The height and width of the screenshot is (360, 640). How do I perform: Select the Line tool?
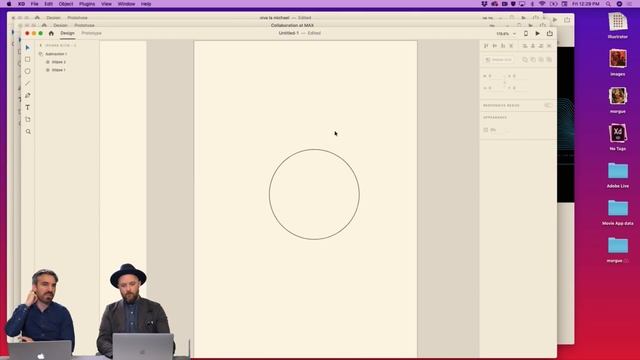28,83
